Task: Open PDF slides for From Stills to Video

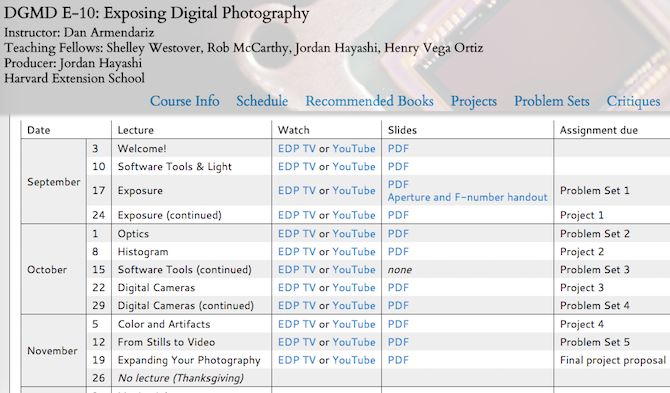Action: coord(398,343)
